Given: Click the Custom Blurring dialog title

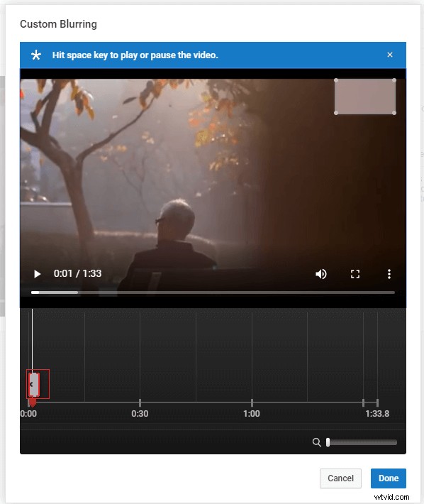Looking at the screenshot, I should [x=58, y=24].
